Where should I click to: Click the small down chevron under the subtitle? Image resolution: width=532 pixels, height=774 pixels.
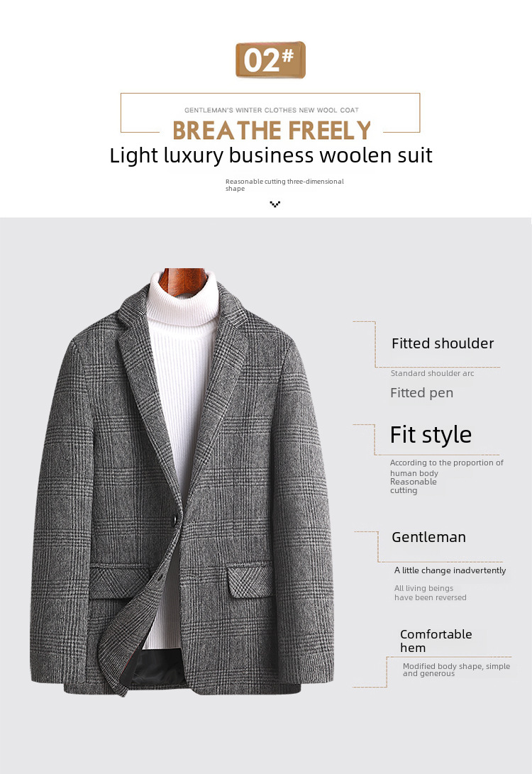tap(275, 204)
